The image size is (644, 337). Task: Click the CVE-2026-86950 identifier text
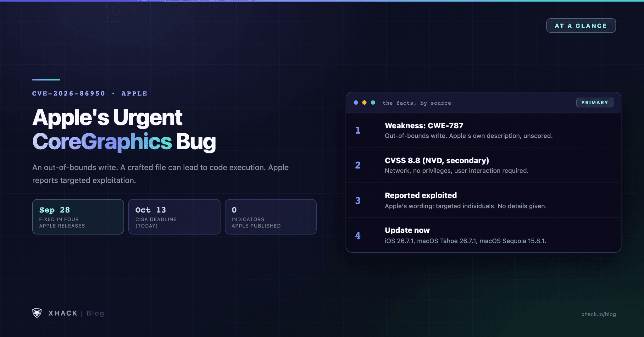69,93
